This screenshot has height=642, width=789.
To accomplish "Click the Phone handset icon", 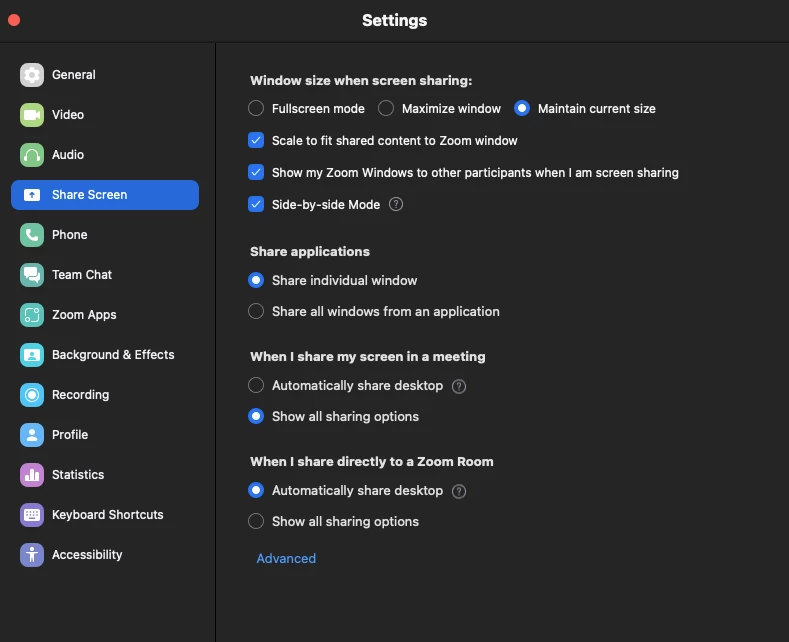I will pyautogui.click(x=32, y=235).
